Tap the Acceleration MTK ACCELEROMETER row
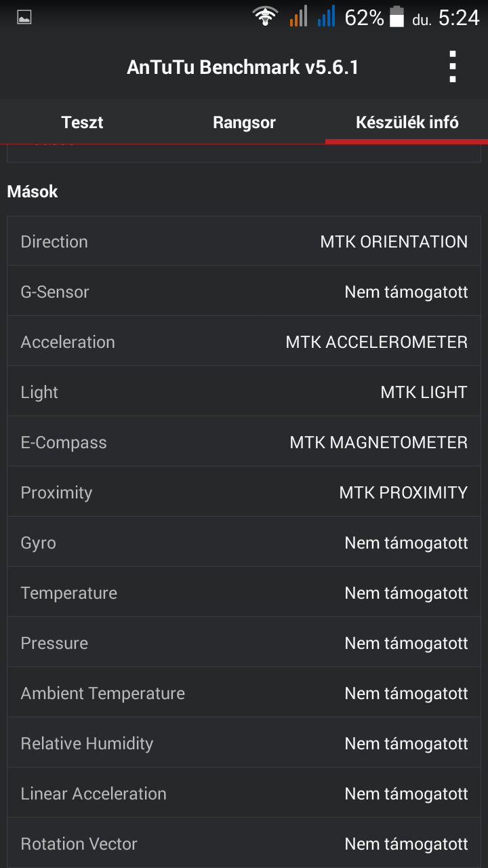Image resolution: width=488 pixels, height=868 pixels. coord(244,342)
